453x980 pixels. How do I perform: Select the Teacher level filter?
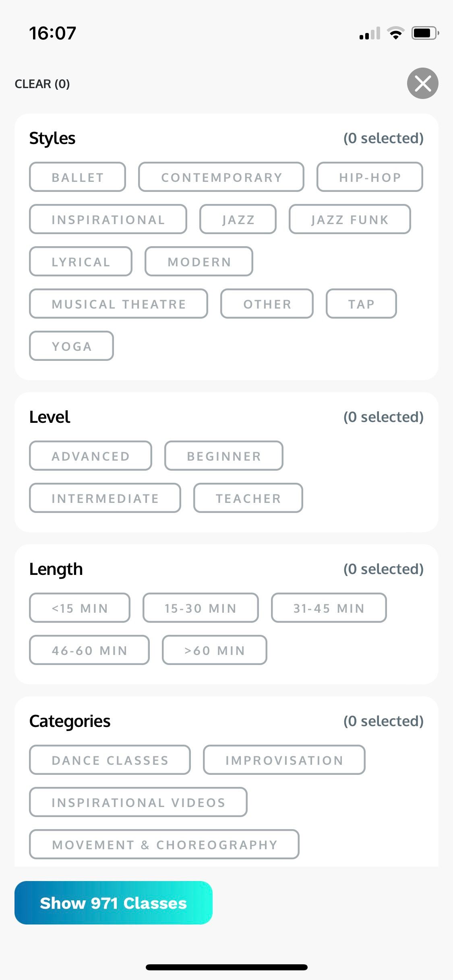tap(248, 498)
